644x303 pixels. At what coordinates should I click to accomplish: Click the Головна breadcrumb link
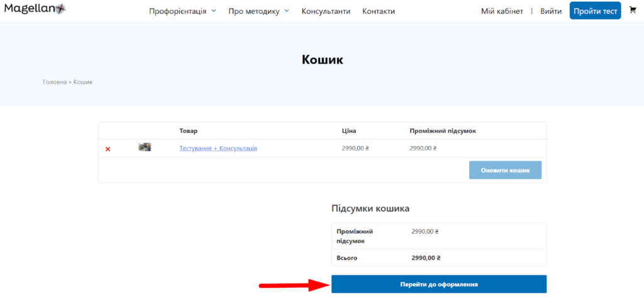coord(54,82)
